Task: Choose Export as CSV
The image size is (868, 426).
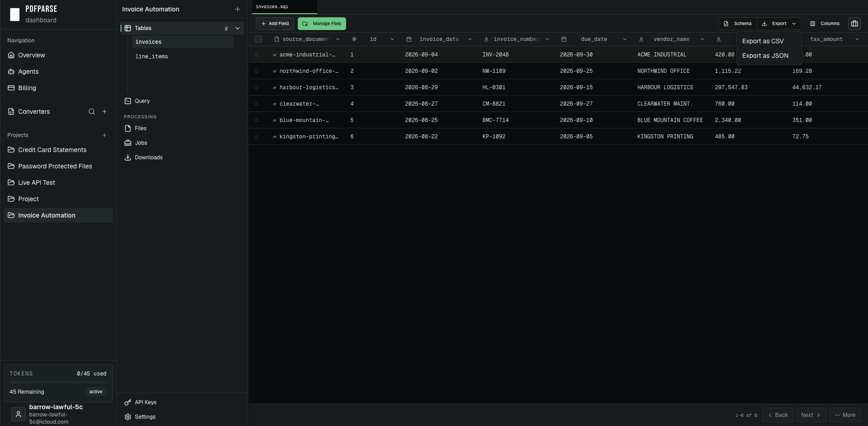Action: [x=769, y=41]
